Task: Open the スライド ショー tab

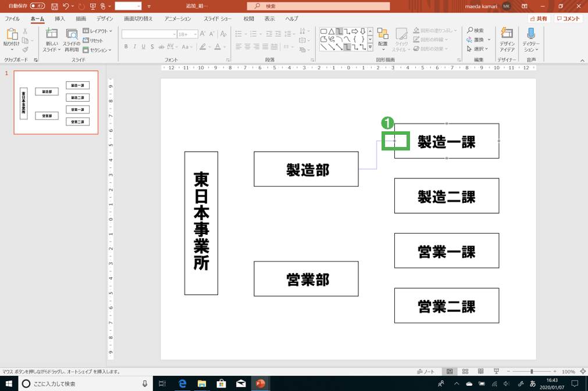Action: 218,19
